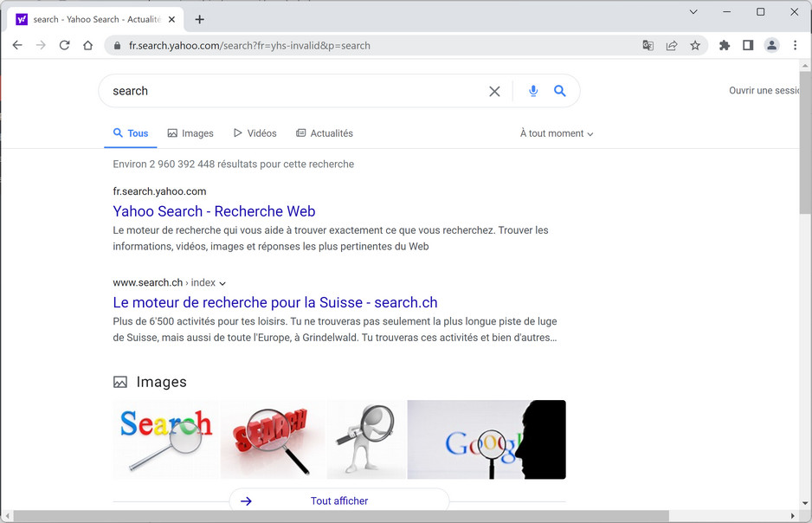Clear the search query with the X
Image resolution: width=812 pixels, height=523 pixels.
tap(494, 91)
